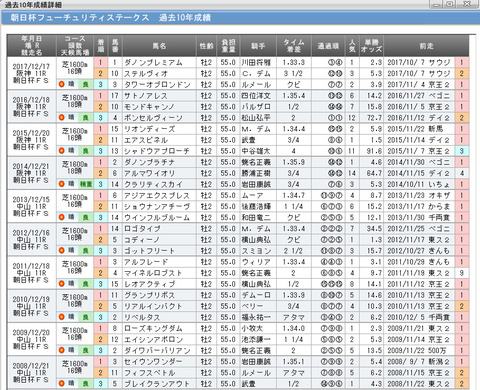
Task: Select horse name モンドキャンノ
Action: point(149,107)
